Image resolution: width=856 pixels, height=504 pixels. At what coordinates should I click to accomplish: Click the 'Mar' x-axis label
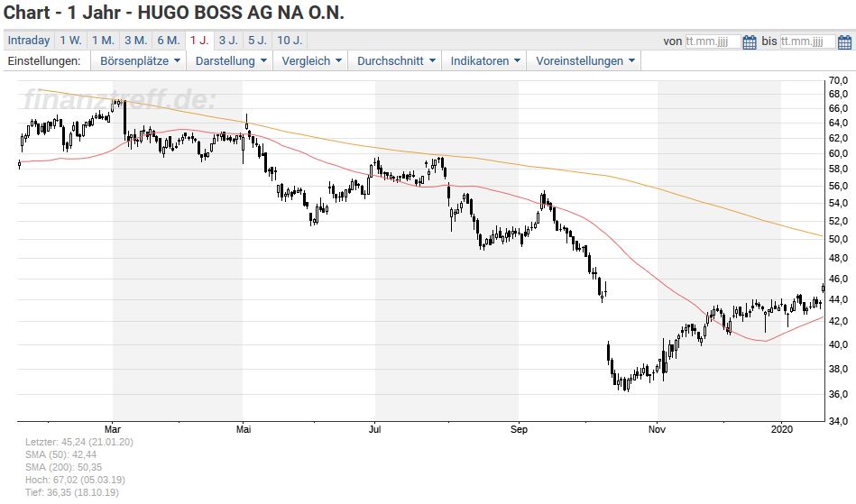[x=113, y=429]
